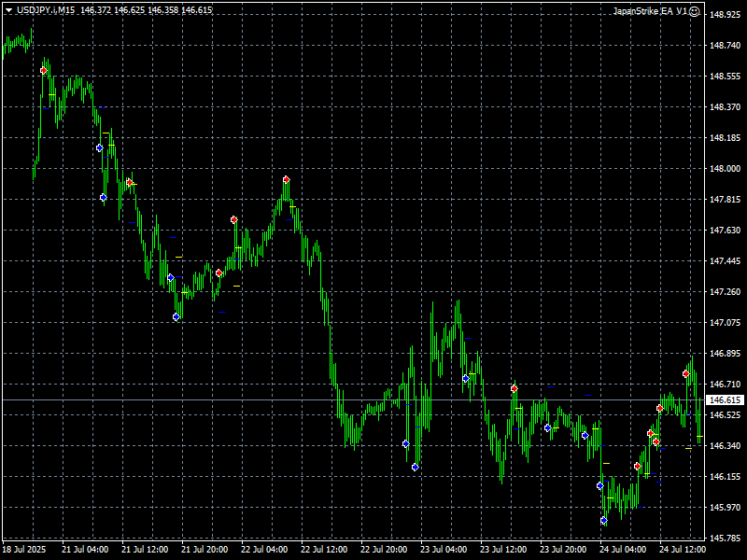Screen dimensions: 747x560
Task: Click the blue arrow near 146.20
Action: 415,467
